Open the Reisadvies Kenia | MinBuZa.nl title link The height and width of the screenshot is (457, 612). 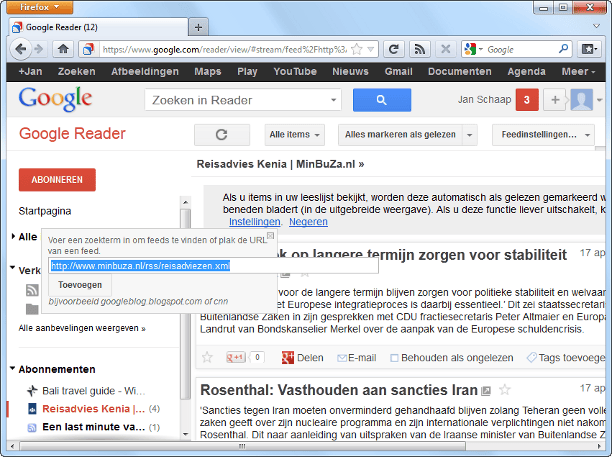(280, 164)
